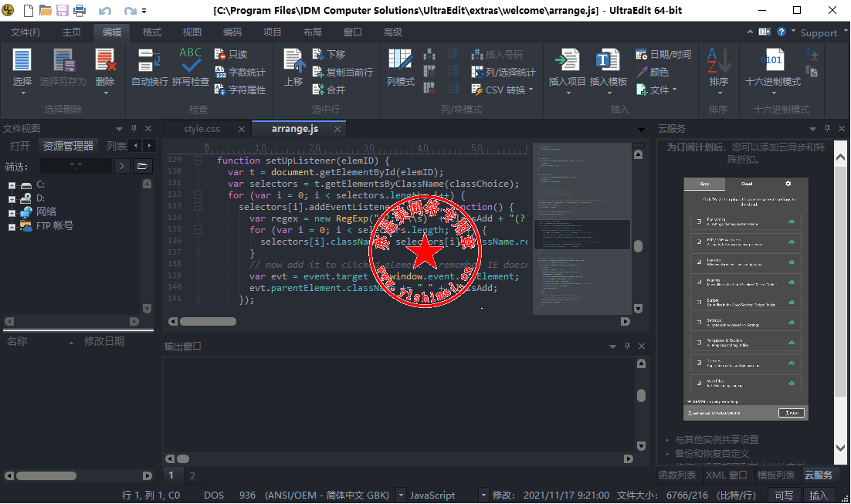Expand the C: drive tree node
The image size is (851, 504).
click(12, 185)
